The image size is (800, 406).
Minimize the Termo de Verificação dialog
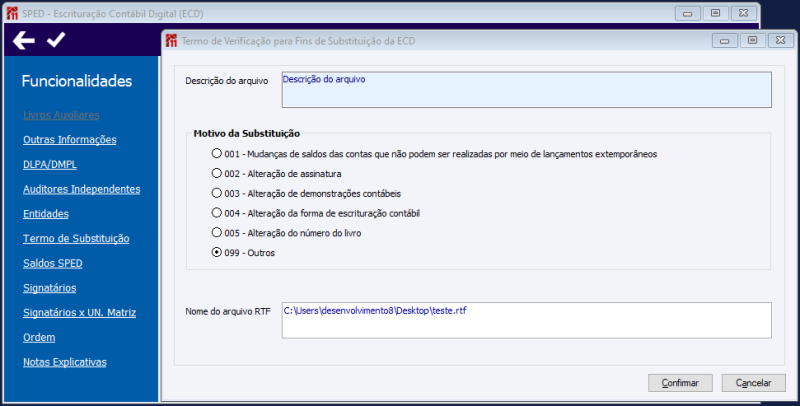coord(724,41)
